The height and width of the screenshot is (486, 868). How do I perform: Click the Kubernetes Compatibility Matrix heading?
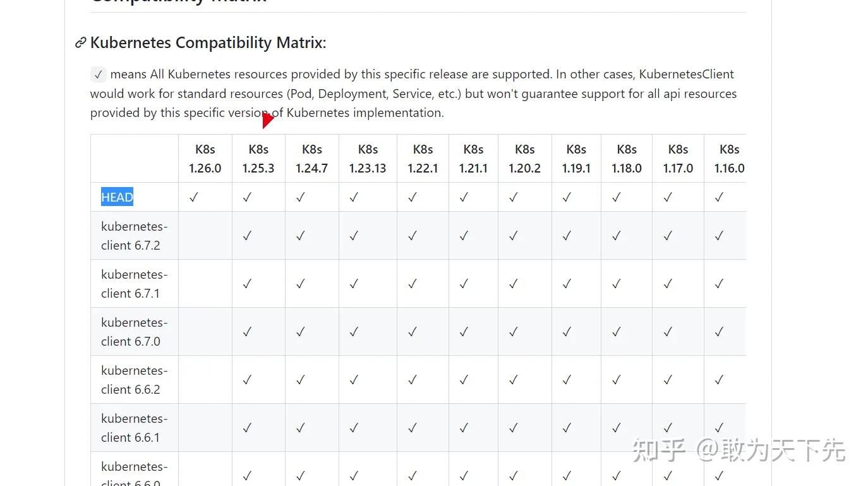tap(208, 43)
